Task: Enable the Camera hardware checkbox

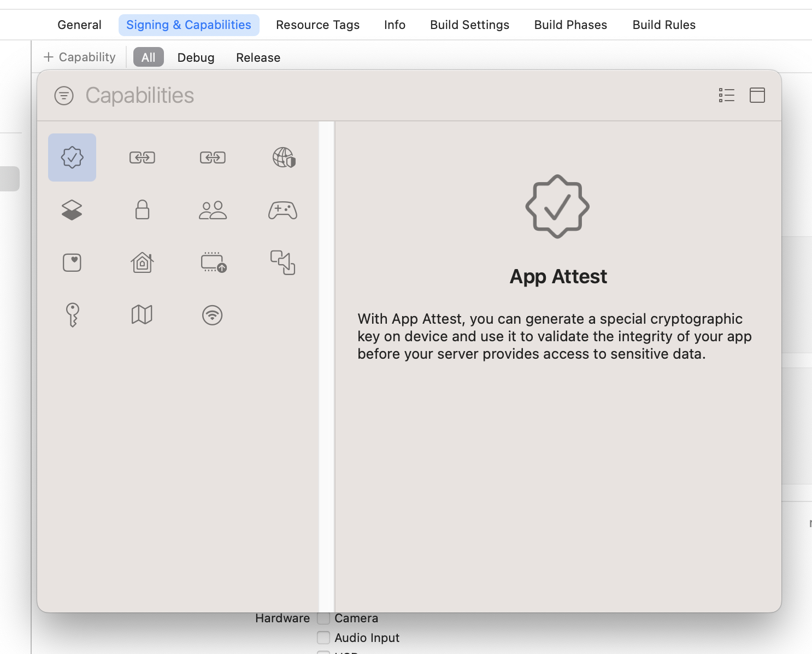Action: point(323,617)
